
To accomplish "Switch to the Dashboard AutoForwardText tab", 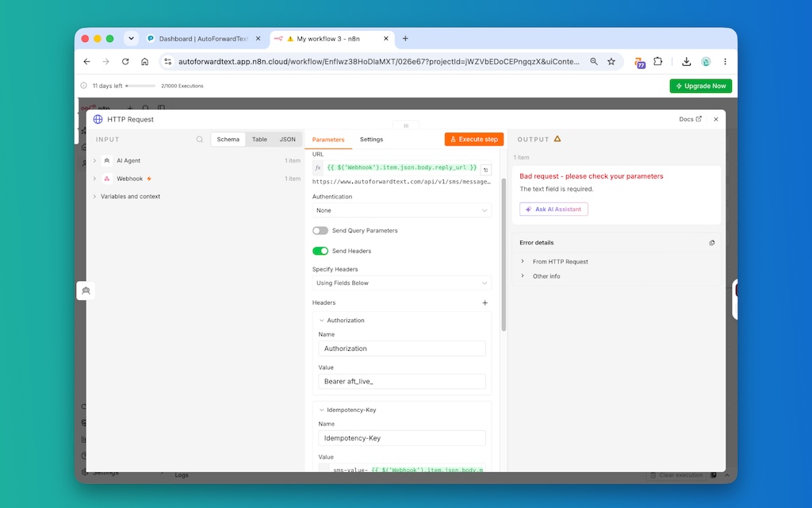I will click(204, 38).
